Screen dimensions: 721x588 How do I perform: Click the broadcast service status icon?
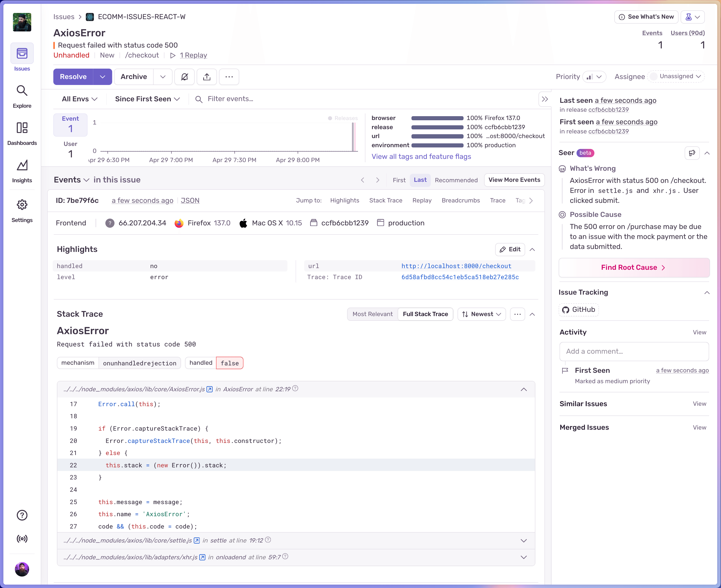point(22,539)
